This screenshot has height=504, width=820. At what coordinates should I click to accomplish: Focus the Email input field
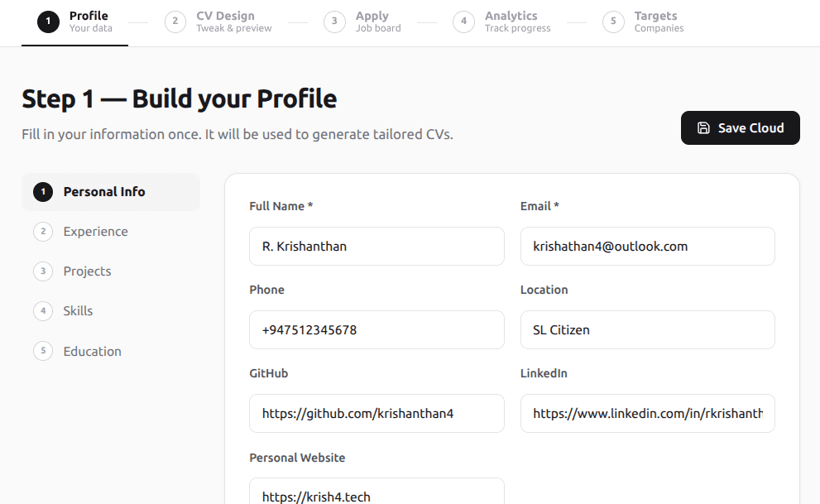tap(647, 247)
